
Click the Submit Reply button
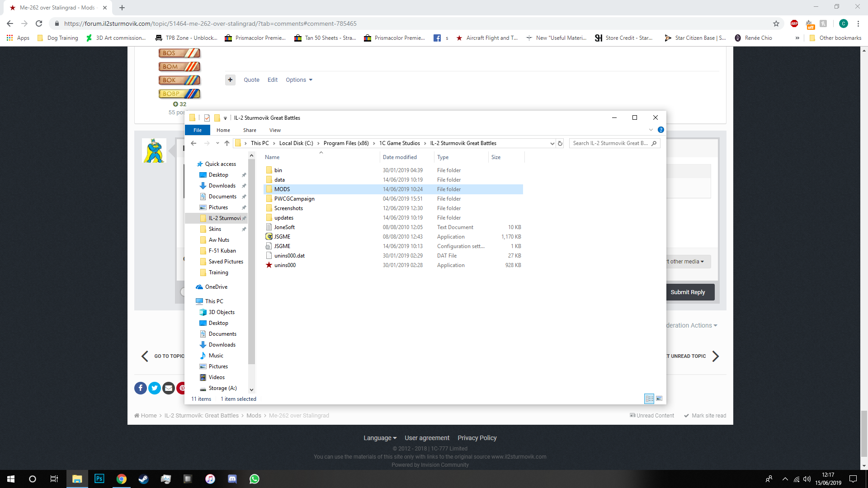688,292
